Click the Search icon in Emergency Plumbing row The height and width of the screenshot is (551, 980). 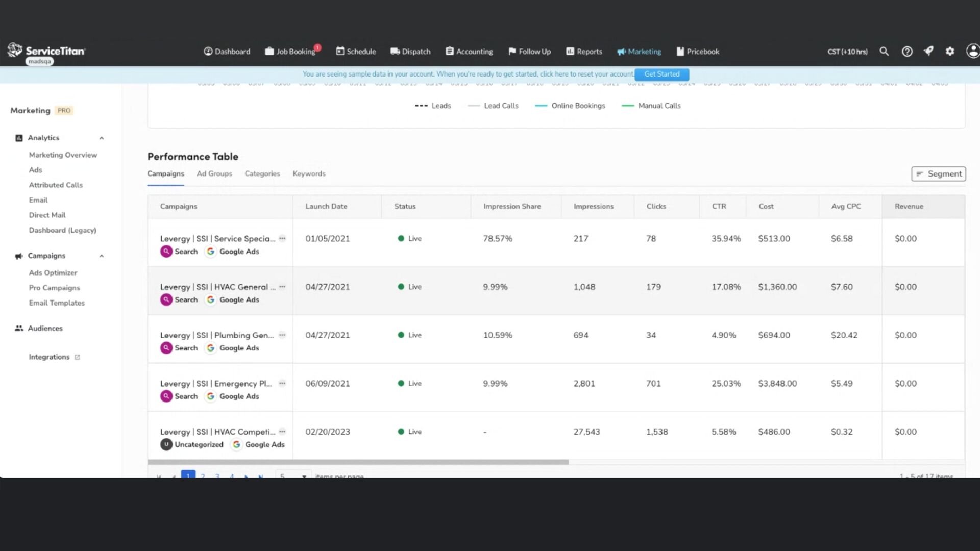click(x=166, y=396)
